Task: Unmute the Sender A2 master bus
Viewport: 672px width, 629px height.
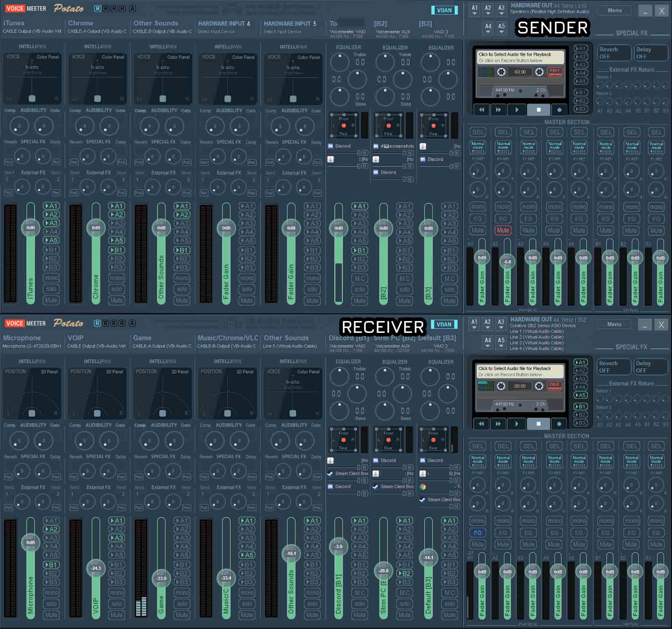Action: click(503, 230)
